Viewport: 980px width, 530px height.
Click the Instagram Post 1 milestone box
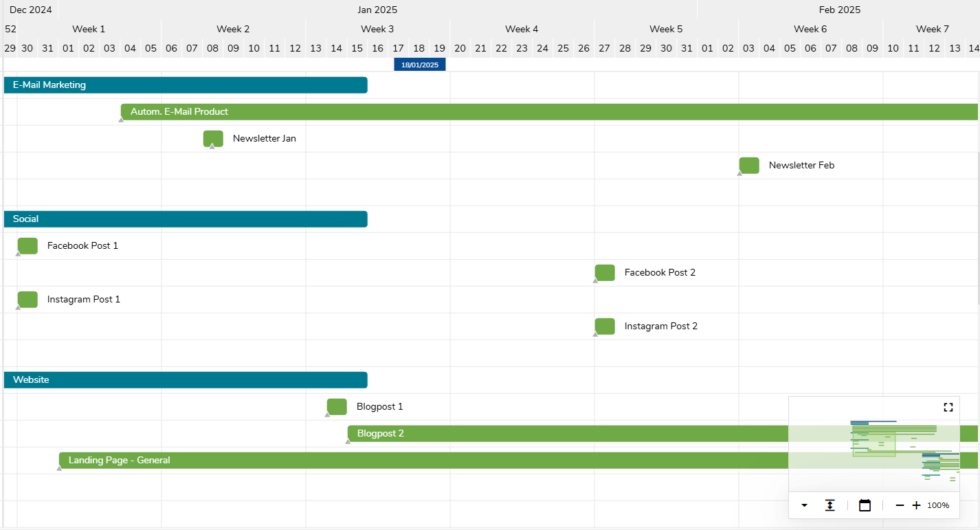27,300
